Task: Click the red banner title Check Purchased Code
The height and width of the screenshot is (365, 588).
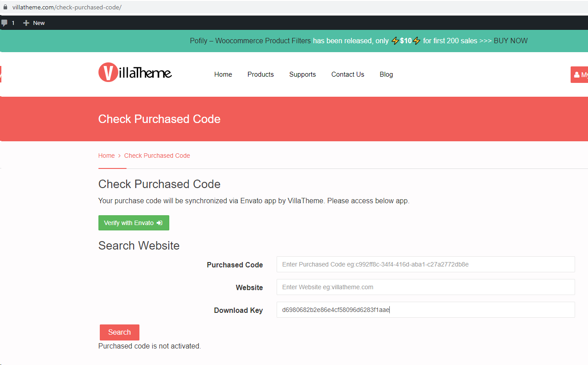Action: 159,119
